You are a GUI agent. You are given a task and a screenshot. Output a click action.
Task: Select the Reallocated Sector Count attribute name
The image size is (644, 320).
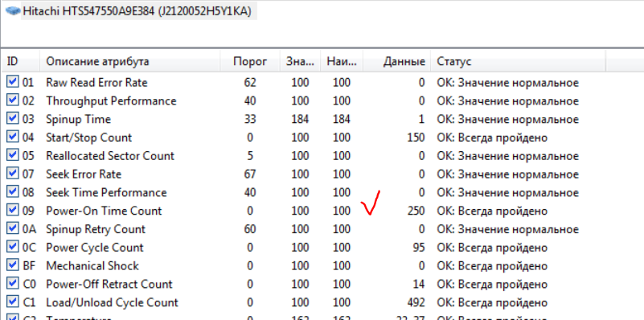click(x=110, y=156)
